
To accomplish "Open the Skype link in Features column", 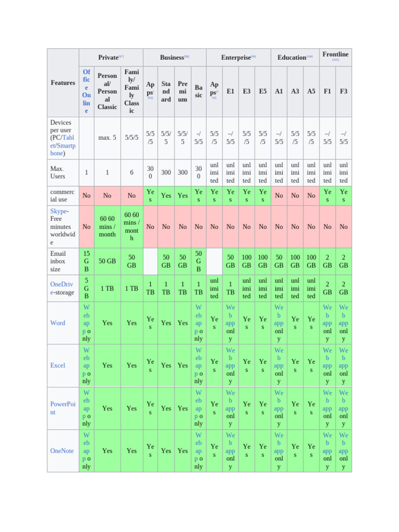I will pyautogui.click(x=58, y=211).
